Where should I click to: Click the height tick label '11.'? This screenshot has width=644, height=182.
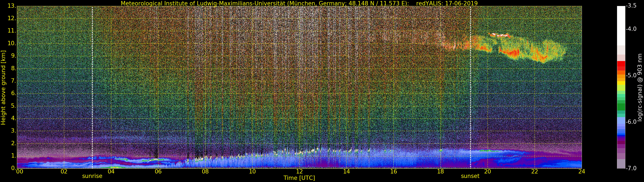pyautogui.click(x=12, y=31)
